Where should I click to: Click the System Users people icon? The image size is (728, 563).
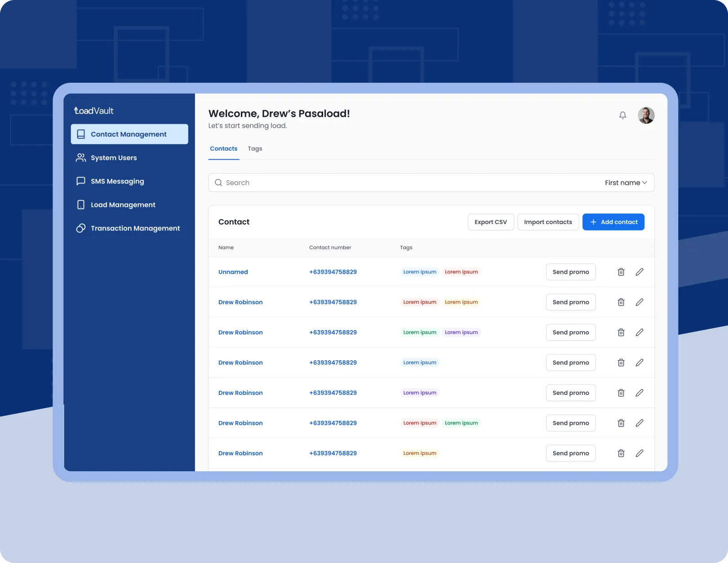(81, 158)
